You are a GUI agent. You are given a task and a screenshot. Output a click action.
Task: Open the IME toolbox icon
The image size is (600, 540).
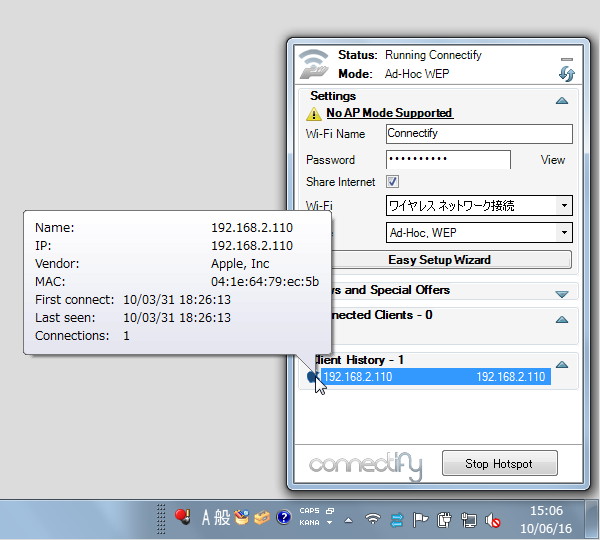[262, 518]
